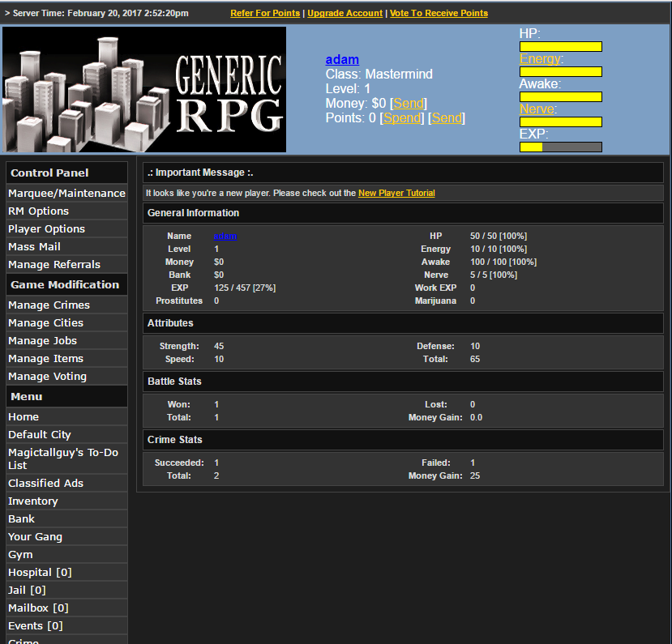This screenshot has height=644, width=672.
Task: Click the Energy link in header
Action: (538, 59)
